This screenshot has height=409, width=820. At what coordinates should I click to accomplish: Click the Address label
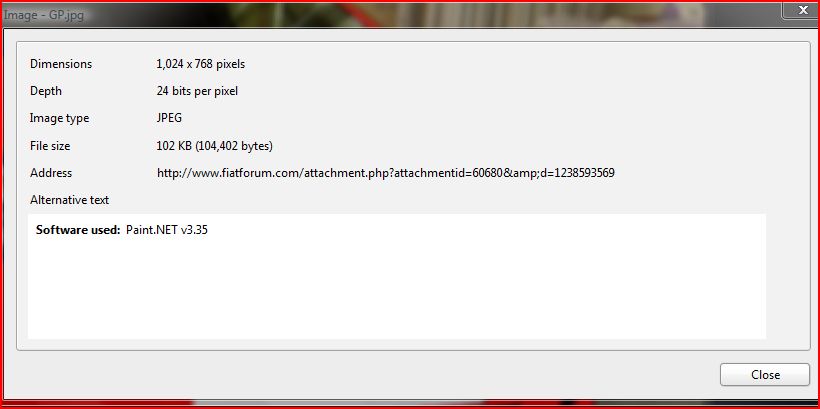pyautogui.click(x=51, y=173)
